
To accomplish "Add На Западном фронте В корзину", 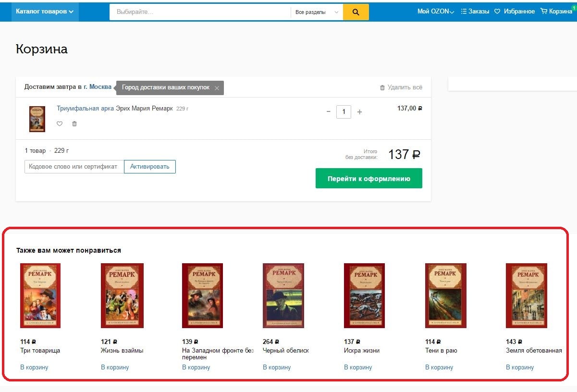I will click(196, 367).
